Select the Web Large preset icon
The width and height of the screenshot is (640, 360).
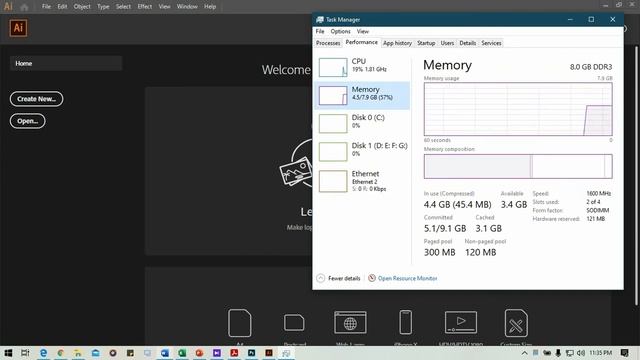click(350, 322)
